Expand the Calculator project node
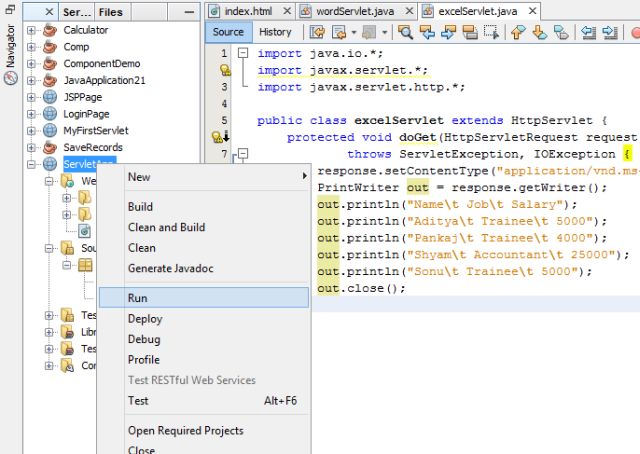Screen dimensions: 640x454 (32, 30)
